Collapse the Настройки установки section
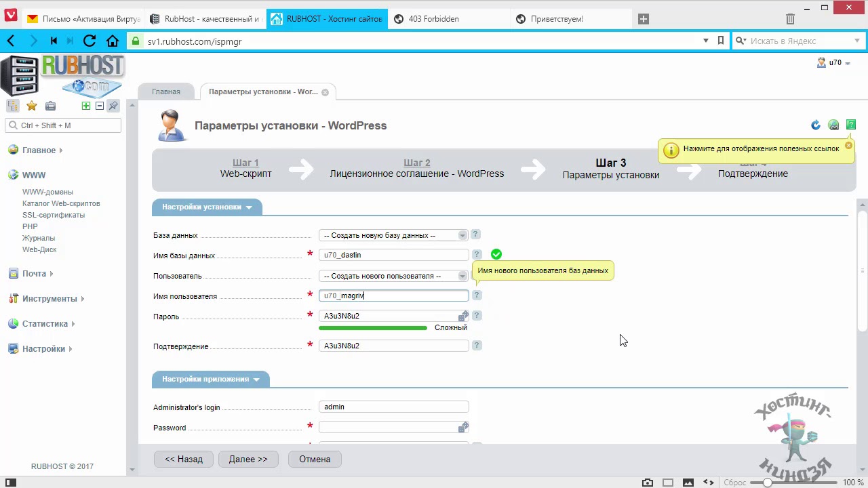This screenshot has height=488, width=868. (207, 207)
